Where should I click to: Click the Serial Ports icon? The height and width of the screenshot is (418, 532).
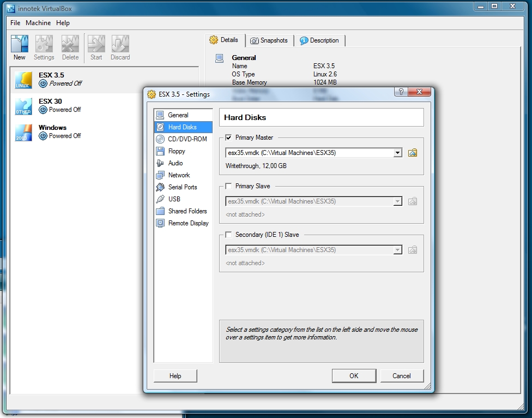pos(160,187)
